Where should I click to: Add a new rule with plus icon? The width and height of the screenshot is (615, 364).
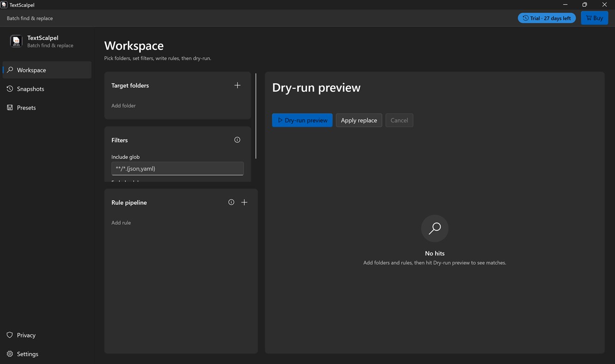244,202
